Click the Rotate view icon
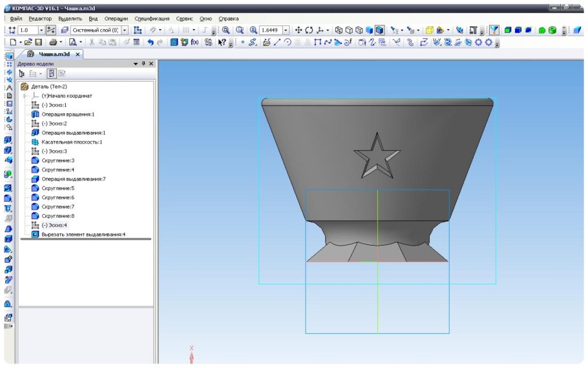The height and width of the screenshot is (368, 588). click(309, 30)
